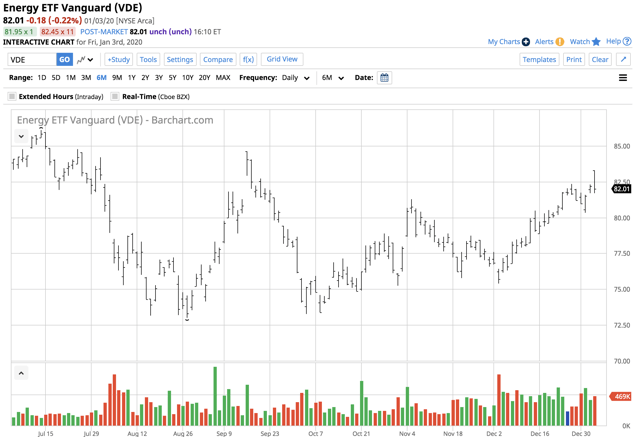The height and width of the screenshot is (437, 640).
Task: Open the Alerts warning icon
Action: tap(560, 42)
